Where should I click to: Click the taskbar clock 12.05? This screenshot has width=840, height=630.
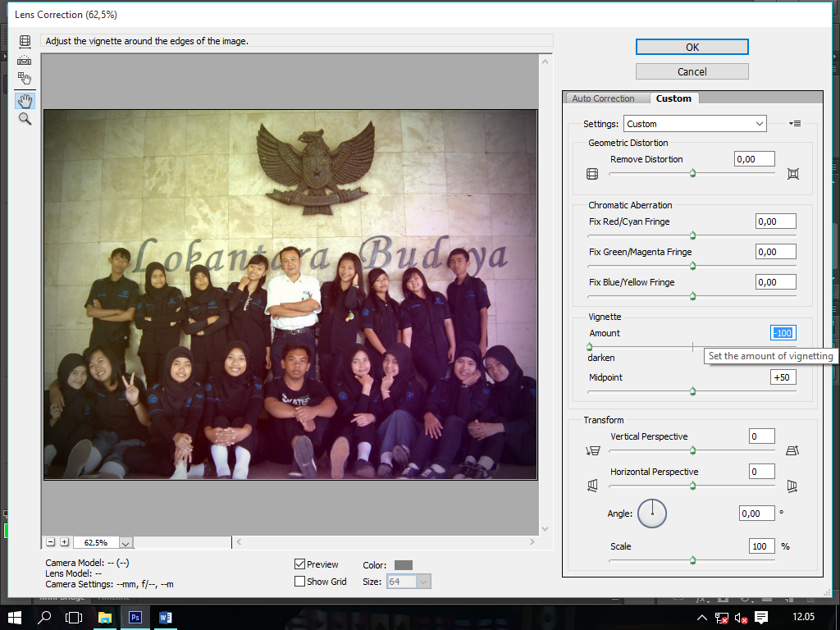(x=803, y=617)
